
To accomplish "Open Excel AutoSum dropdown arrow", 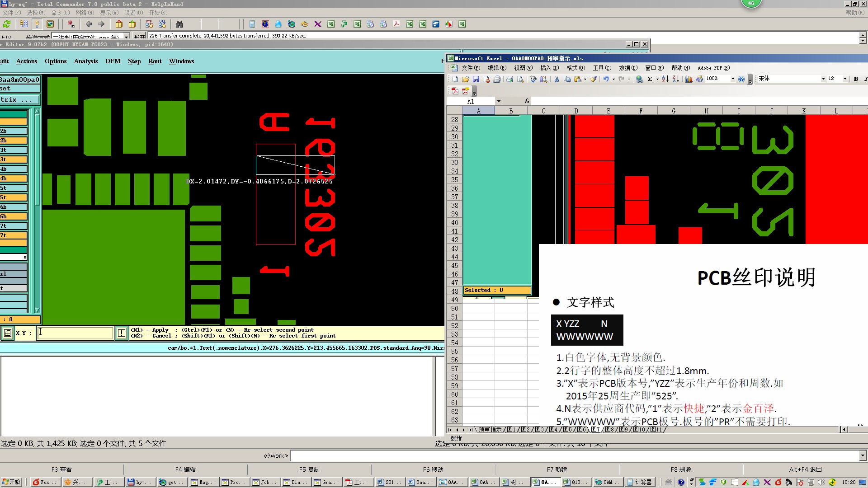I will tap(657, 79).
